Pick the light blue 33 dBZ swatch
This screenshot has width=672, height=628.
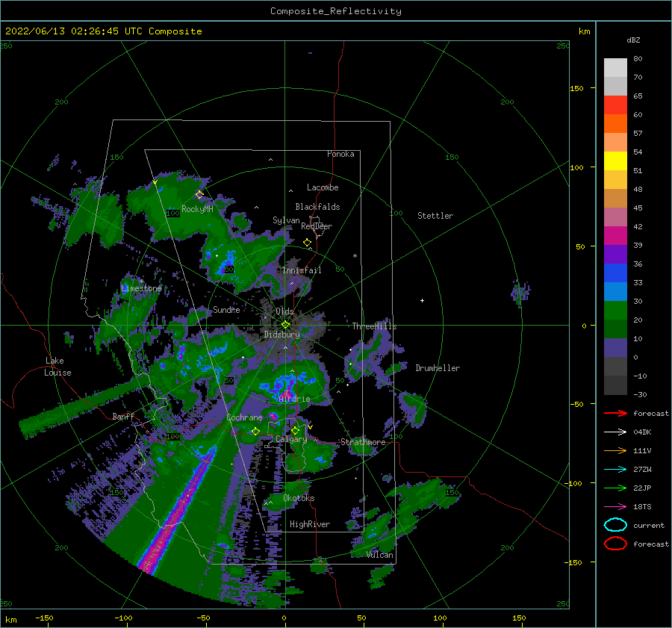click(x=615, y=291)
